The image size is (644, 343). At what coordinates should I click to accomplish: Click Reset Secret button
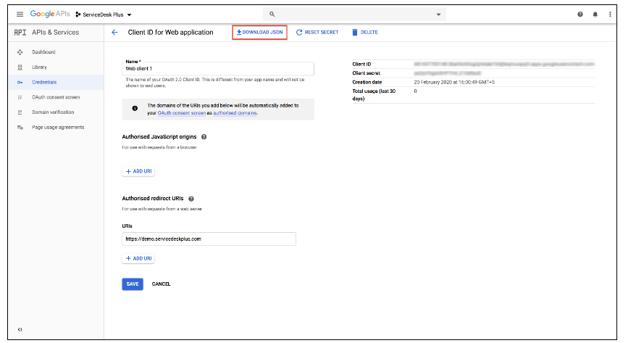click(317, 33)
